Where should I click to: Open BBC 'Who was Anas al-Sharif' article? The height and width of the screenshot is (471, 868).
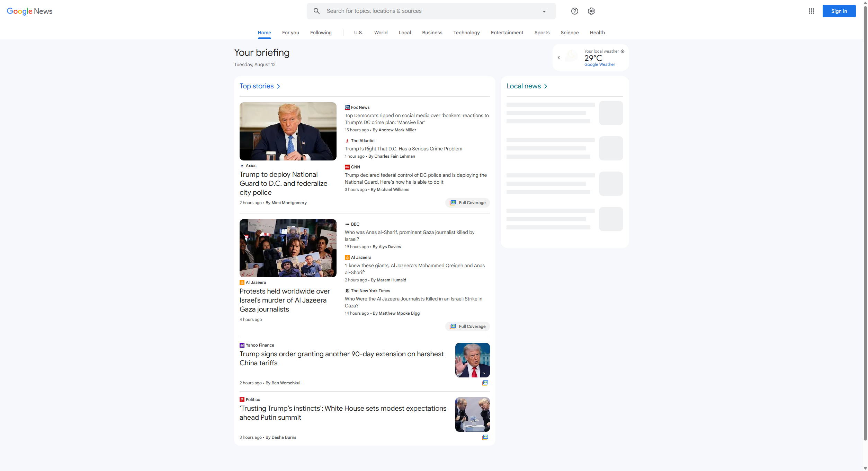pos(409,236)
